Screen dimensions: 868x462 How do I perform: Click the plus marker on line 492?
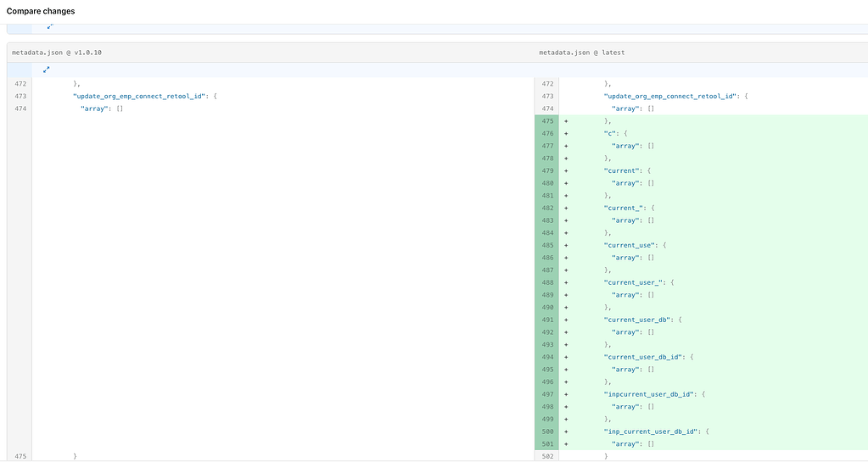tap(566, 332)
